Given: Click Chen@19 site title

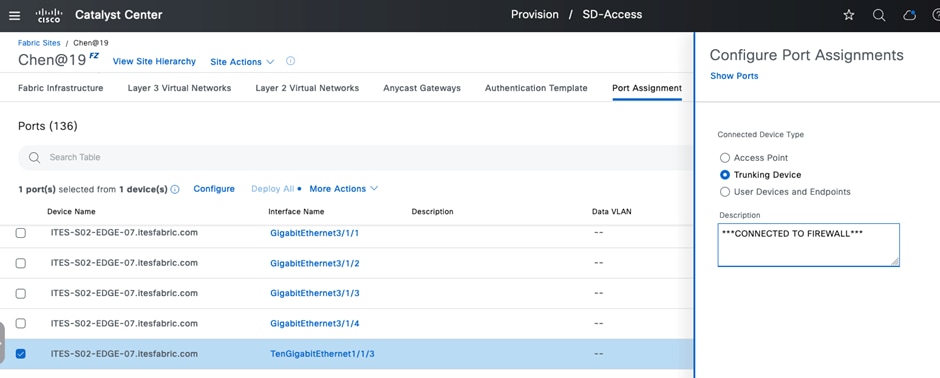Looking at the screenshot, I should 52,60.
